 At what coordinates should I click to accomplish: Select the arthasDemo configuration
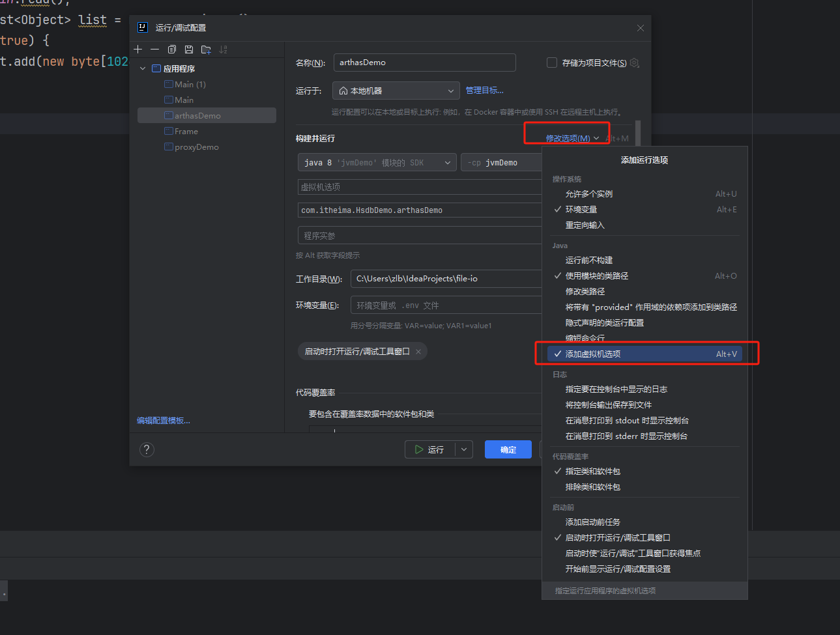click(x=207, y=116)
